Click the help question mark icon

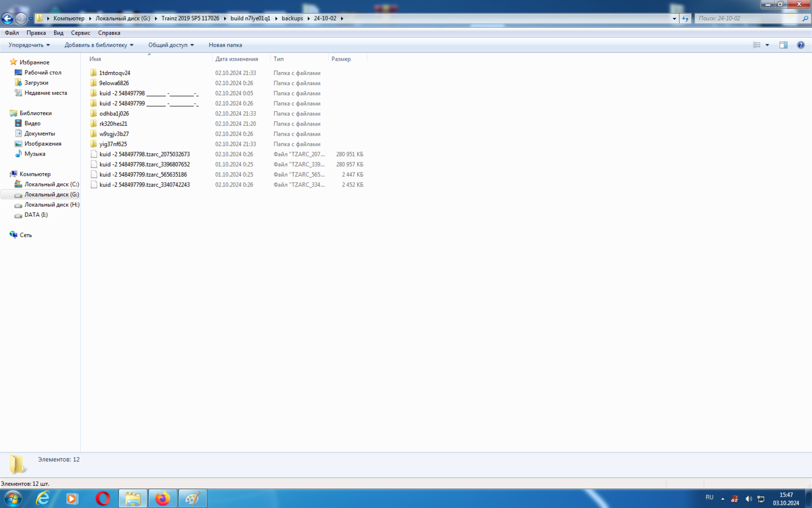[801, 45]
